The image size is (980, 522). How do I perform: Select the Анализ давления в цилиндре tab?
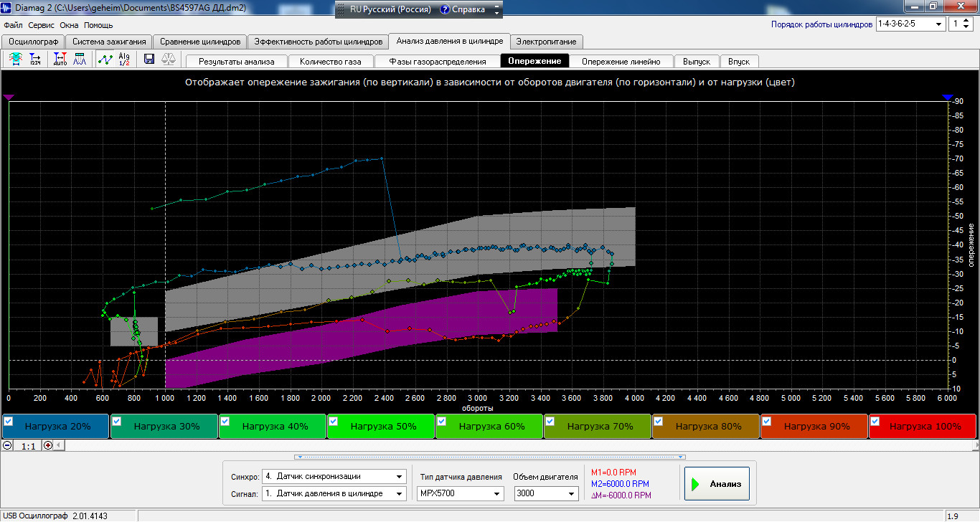450,41
